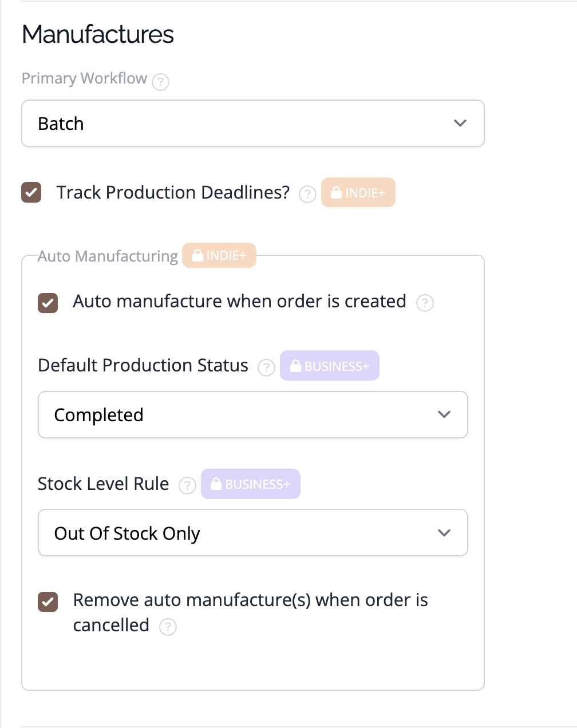
Task: Open help tooltip for Track Production Deadlines
Action: 308,195
